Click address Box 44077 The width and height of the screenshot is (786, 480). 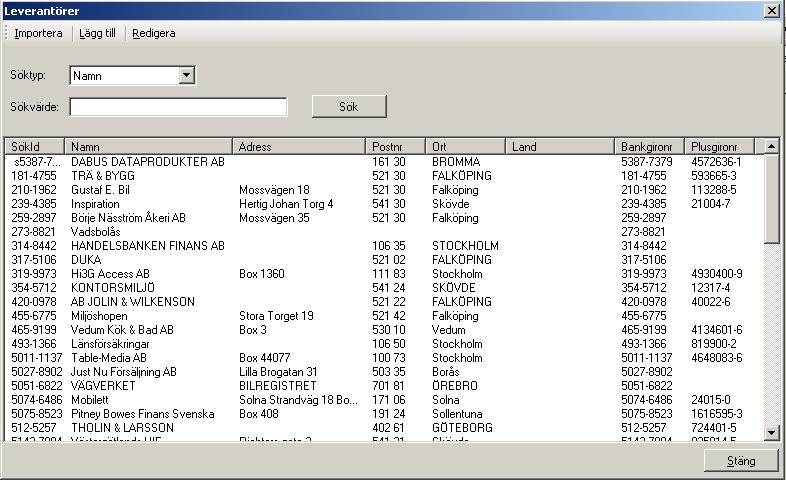[265, 358]
